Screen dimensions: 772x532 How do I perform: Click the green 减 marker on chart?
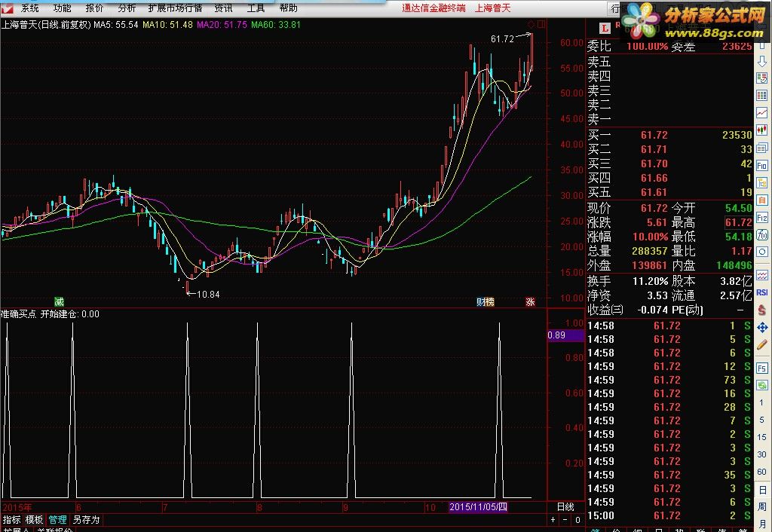(x=59, y=301)
